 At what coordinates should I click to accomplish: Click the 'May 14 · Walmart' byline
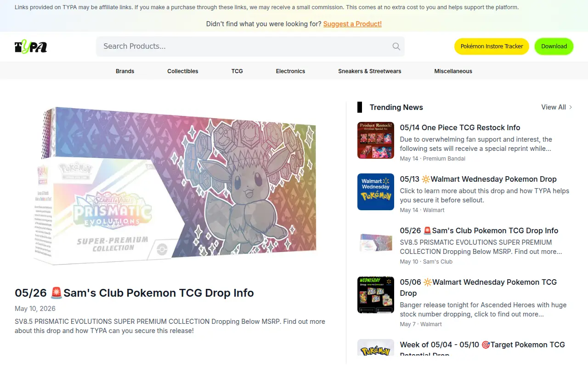pyautogui.click(x=422, y=210)
